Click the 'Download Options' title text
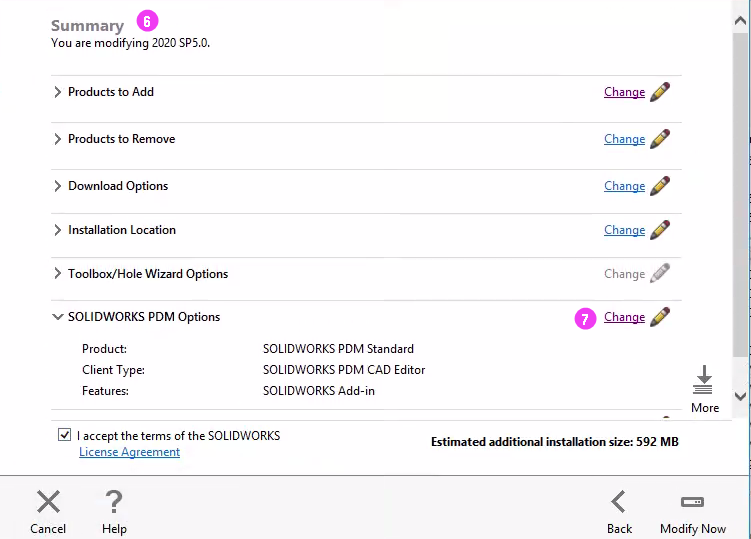 pyautogui.click(x=118, y=185)
